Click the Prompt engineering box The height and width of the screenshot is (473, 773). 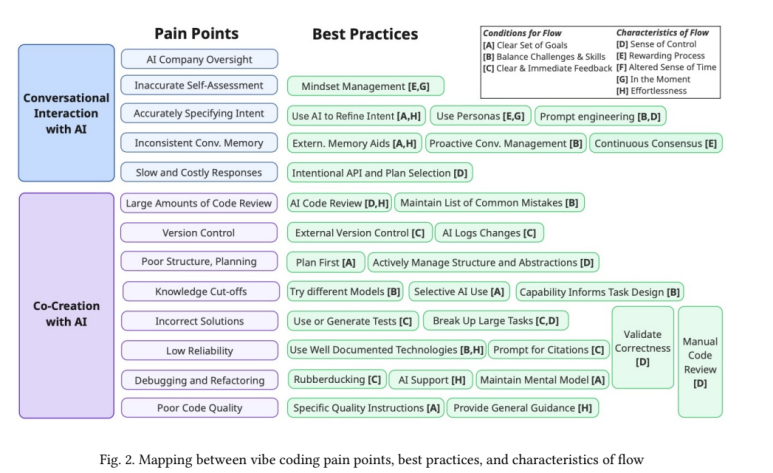tap(600, 115)
